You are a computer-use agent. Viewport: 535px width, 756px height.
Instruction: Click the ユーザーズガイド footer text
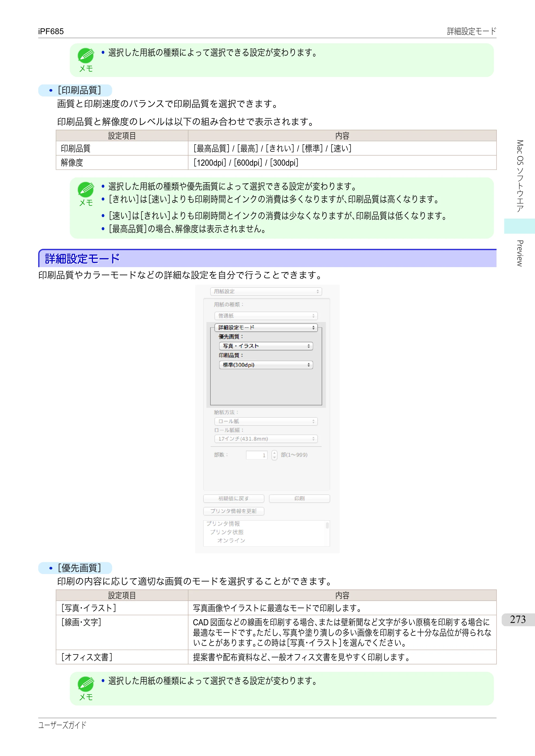coord(62,725)
